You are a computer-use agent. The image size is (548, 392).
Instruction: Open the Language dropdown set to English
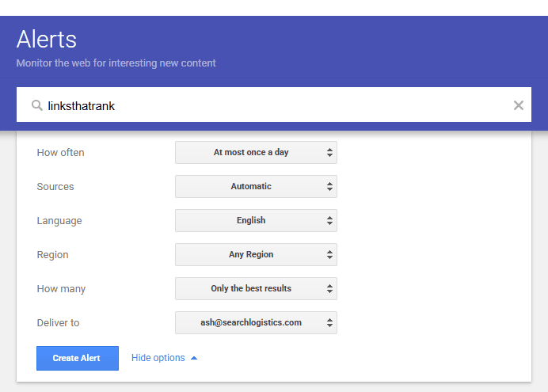[256, 220]
